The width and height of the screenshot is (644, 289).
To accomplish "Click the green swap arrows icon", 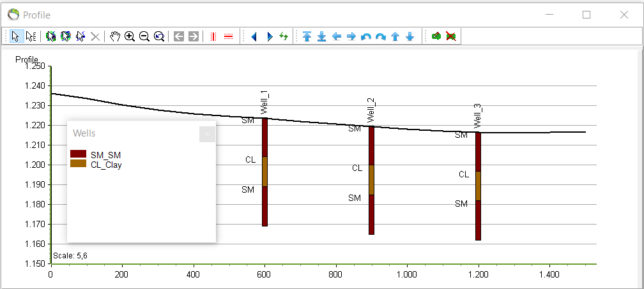I will pos(284,36).
